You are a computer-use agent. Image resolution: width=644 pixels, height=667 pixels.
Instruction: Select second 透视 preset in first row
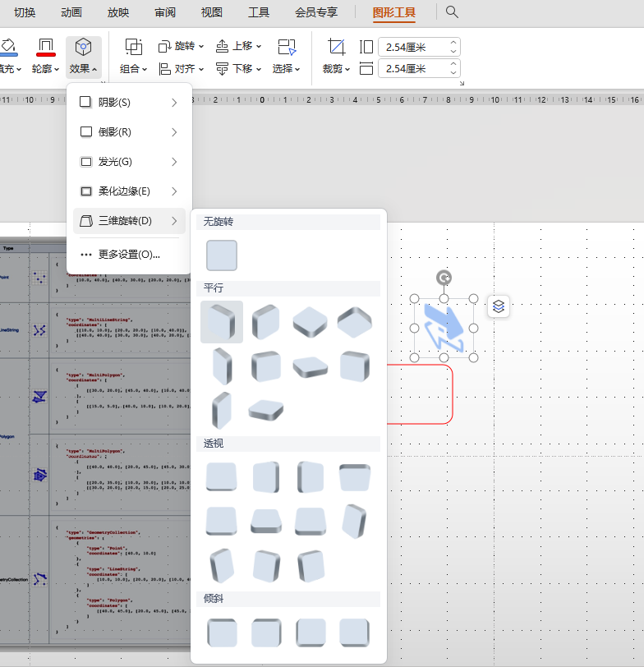[266, 477]
